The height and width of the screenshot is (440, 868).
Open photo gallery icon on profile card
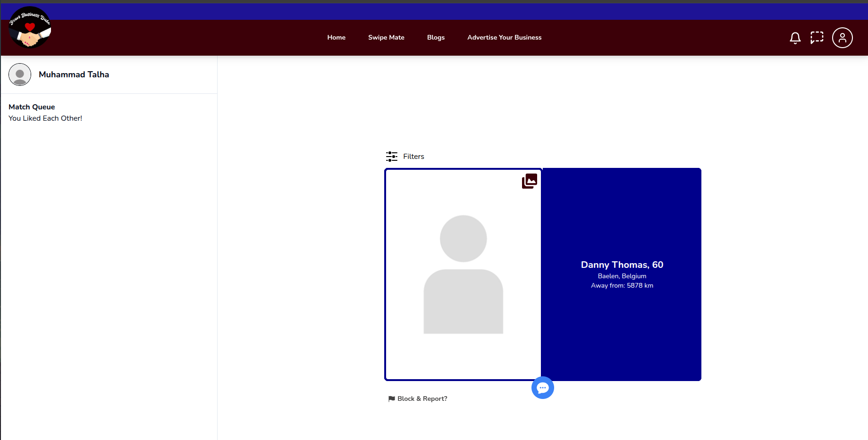click(529, 181)
